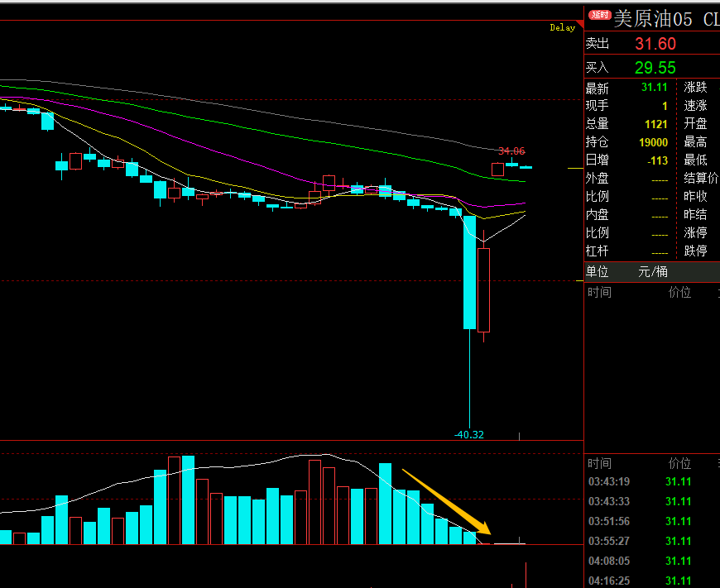Viewport: 720px width, 588px height.
Task: Click the 最新 value 31.11
Action: 655,87
